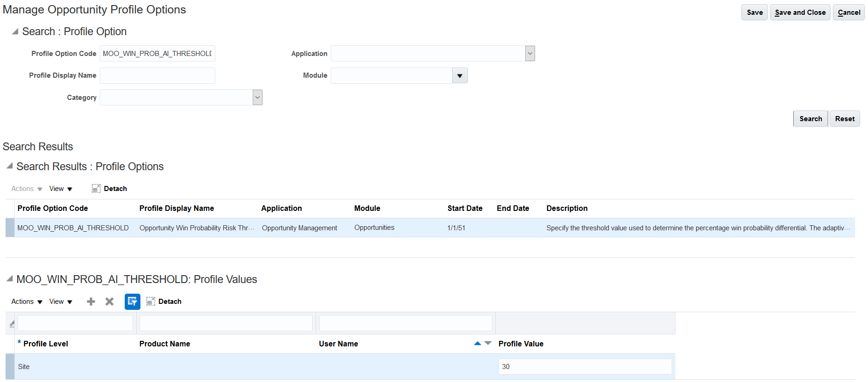Click the clear filters icon in filter row
The image size is (868, 382).
point(12,324)
